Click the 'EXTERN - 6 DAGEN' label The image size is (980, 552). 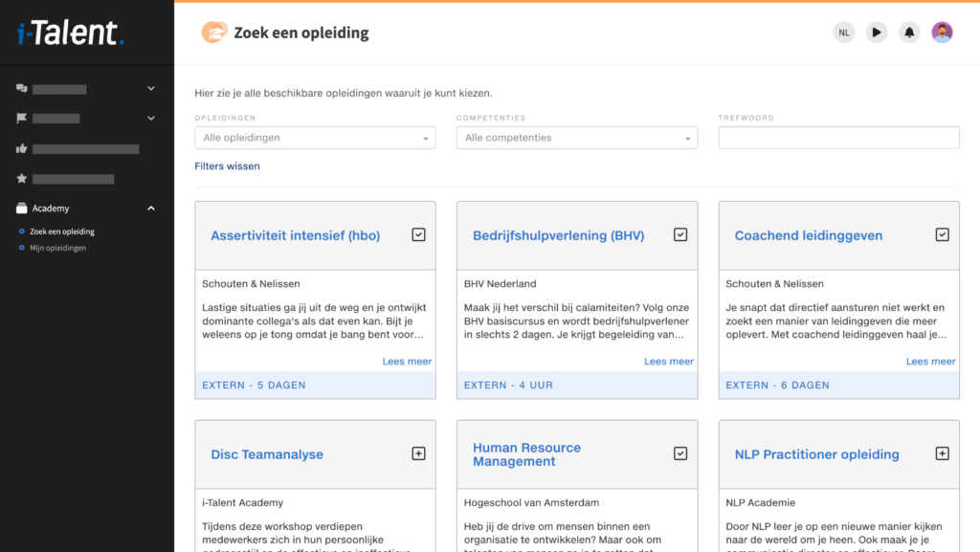click(777, 386)
